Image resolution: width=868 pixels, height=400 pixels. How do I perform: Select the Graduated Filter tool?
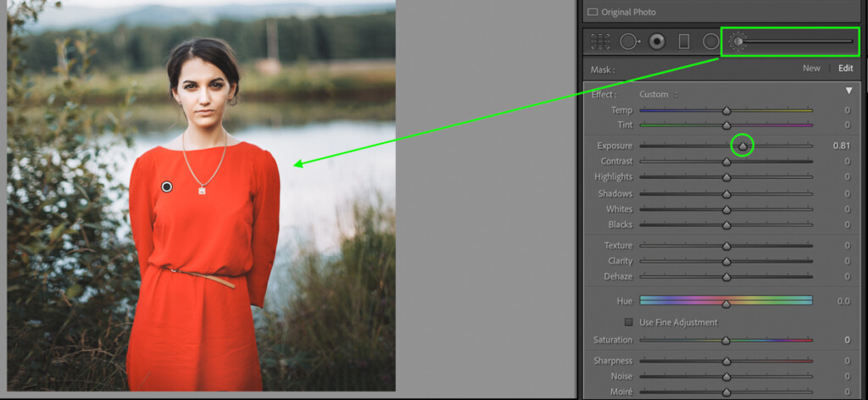coord(684,42)
